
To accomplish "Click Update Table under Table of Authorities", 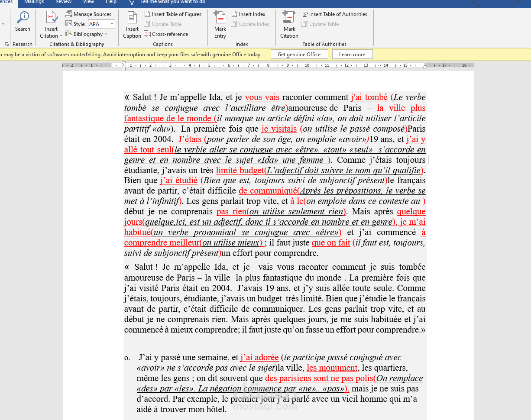I will [x=320, y=24].
